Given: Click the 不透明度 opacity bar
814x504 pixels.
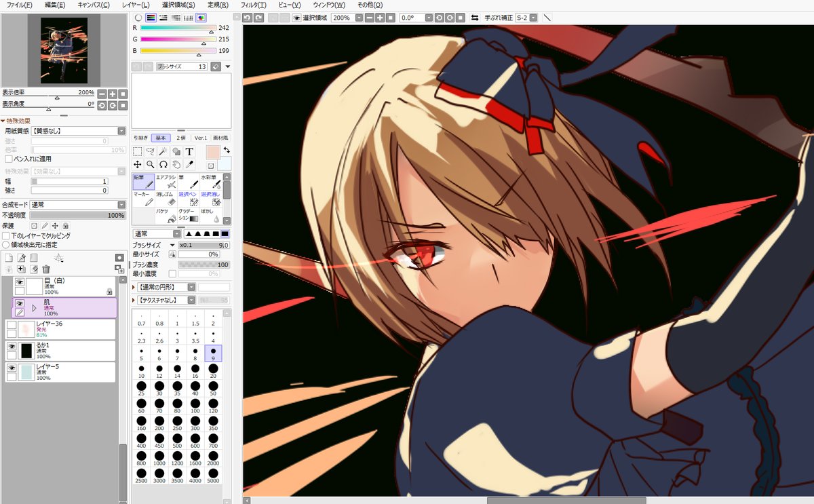Looking at the screenshot, I should [78, 215].
